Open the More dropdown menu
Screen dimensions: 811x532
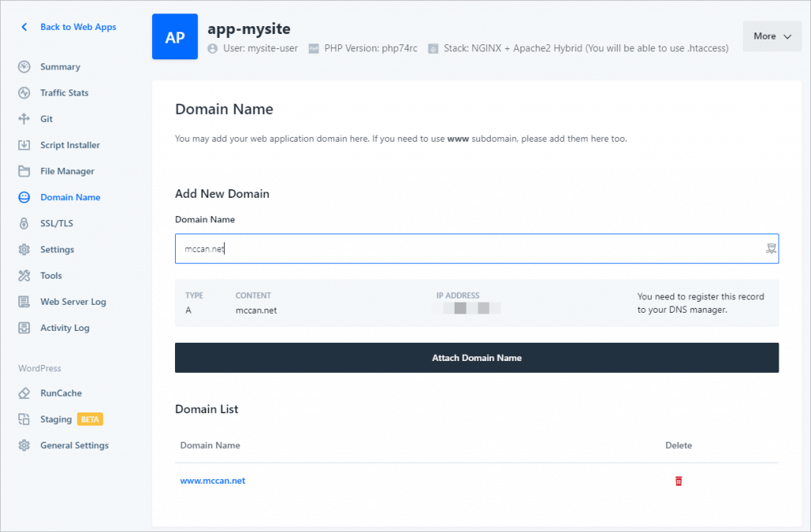771,36
